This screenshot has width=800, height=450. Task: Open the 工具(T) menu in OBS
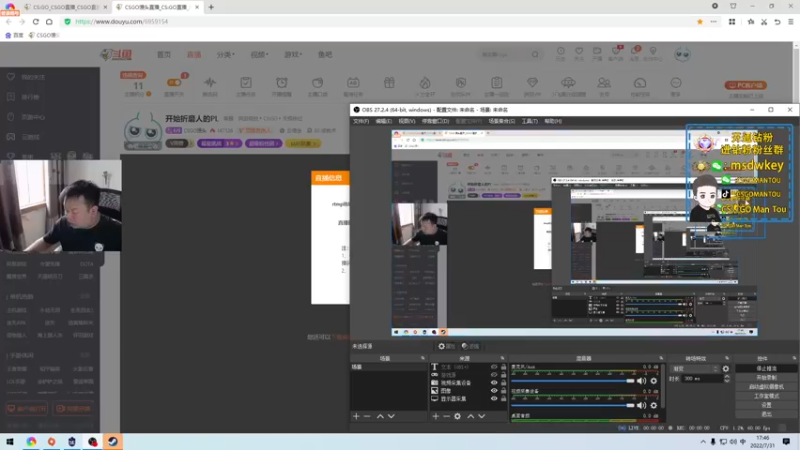click(530, 121)
